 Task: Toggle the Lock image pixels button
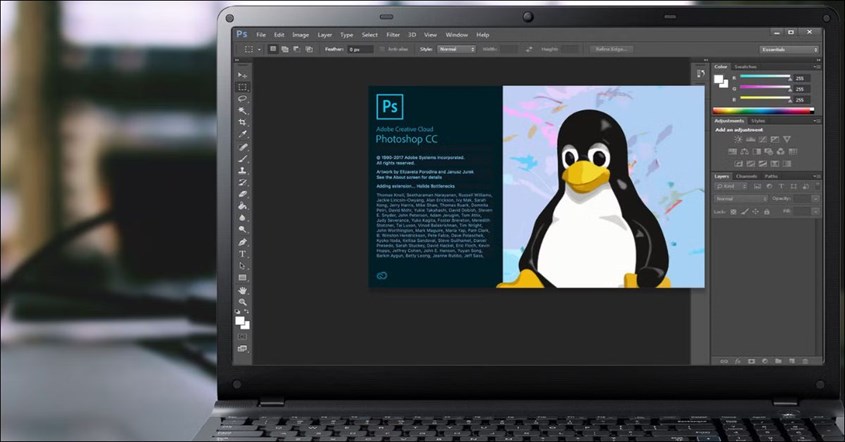[x=744, y=212]
